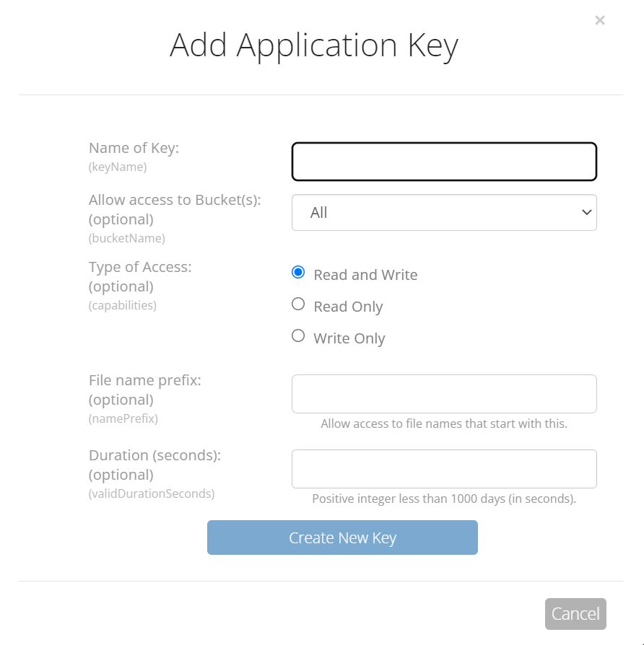Click the '(validDurationSeconds)' parameter caption
Screen dimensions: 644x645
(x=152, y=494)
